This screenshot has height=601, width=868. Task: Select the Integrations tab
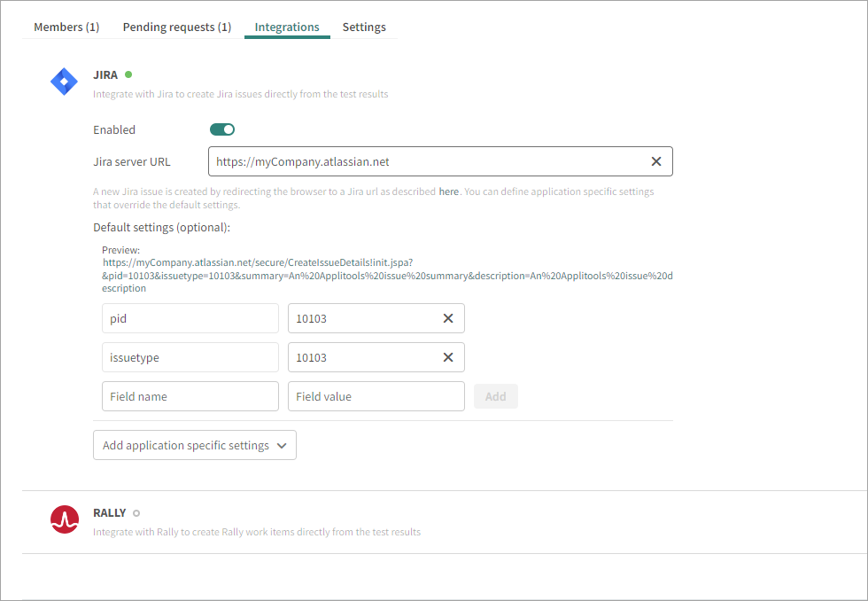point(287,27)
